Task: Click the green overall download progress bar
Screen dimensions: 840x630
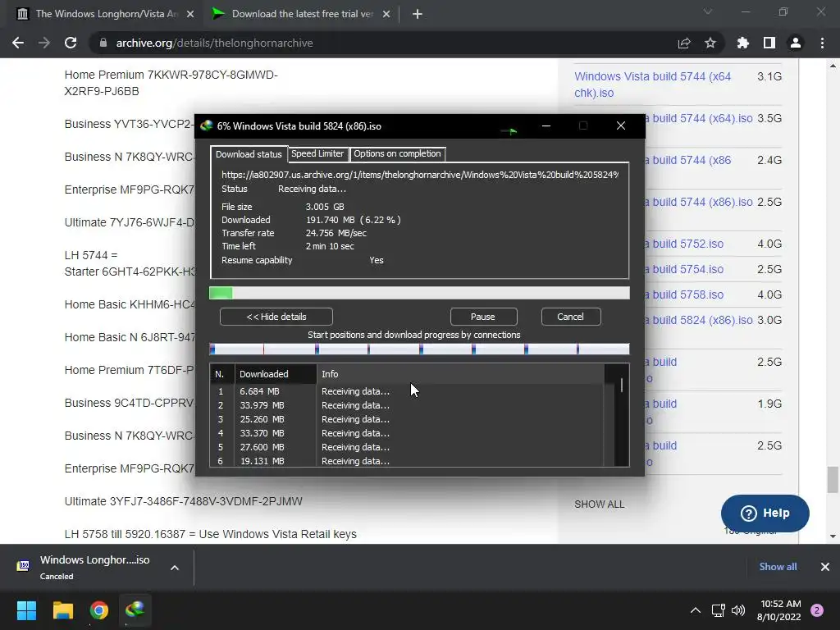Action: pos(419,293)
